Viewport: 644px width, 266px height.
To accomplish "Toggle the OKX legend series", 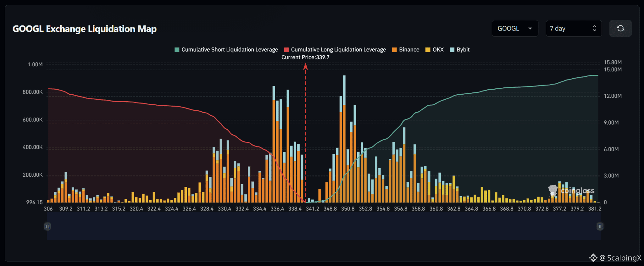I will coord(434,50).
